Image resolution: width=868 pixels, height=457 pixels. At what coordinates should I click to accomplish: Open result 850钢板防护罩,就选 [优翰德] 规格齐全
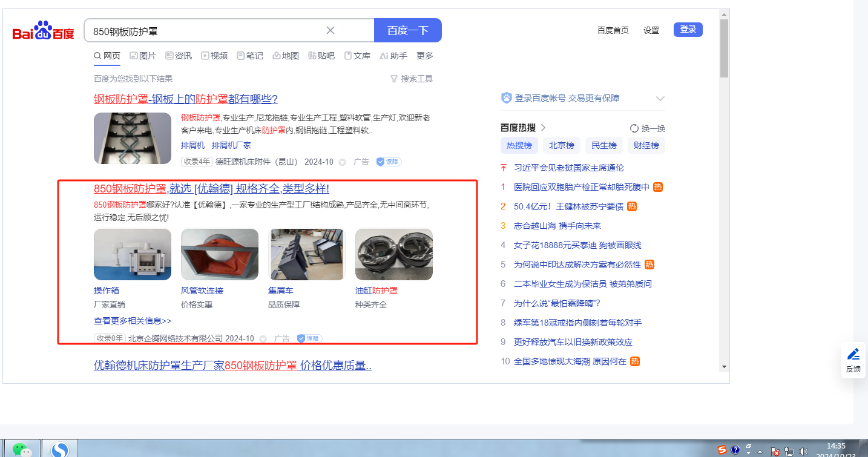point(211,189)
